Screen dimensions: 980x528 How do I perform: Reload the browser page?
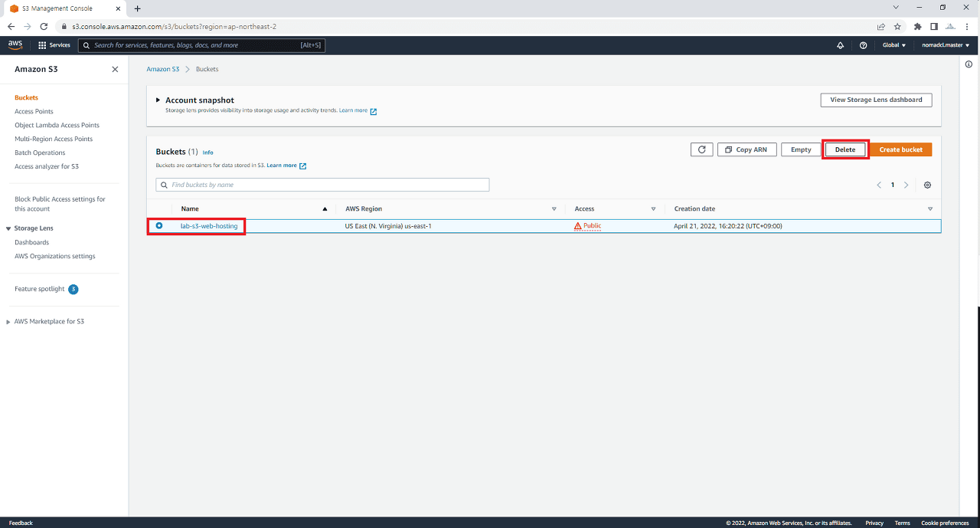pos(44,26)
